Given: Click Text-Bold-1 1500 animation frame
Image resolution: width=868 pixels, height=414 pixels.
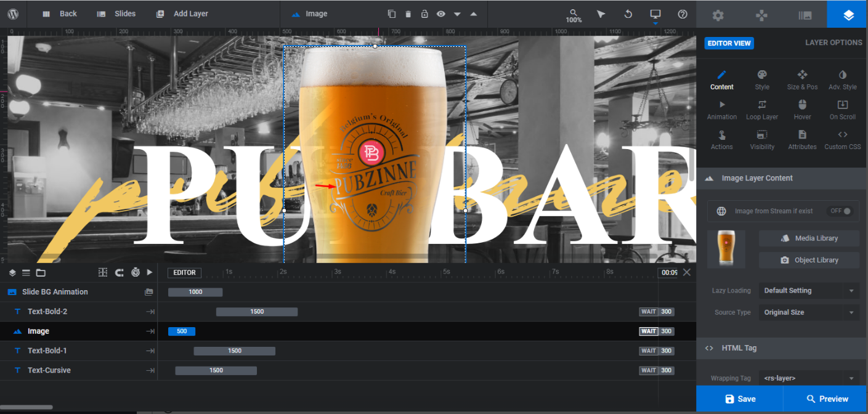Looking at the screenshot, I should click(235, 351).
